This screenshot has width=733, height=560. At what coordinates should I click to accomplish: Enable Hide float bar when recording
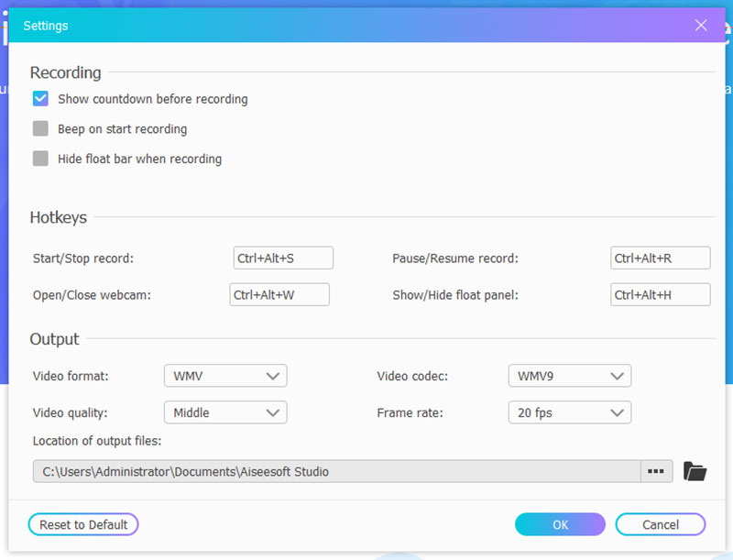coord(40,159)
